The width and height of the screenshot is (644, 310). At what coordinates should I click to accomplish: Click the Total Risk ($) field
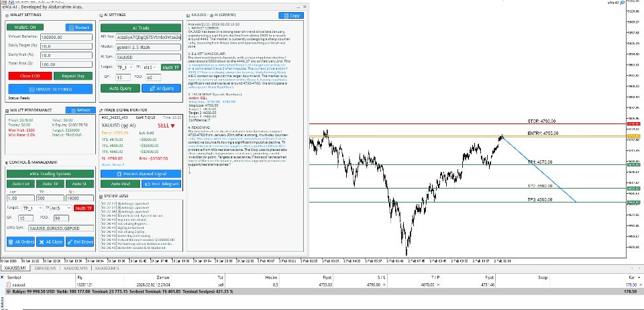(66, 64)
